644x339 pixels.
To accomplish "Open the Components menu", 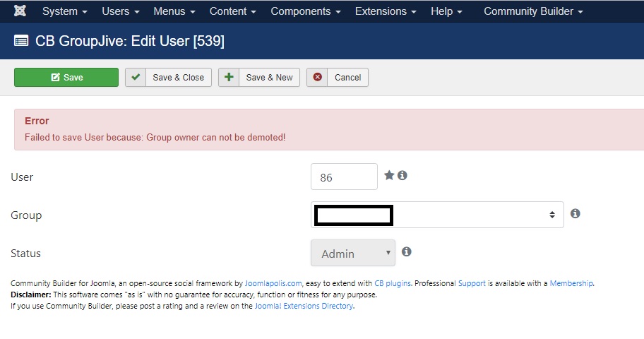I will 306,11.
